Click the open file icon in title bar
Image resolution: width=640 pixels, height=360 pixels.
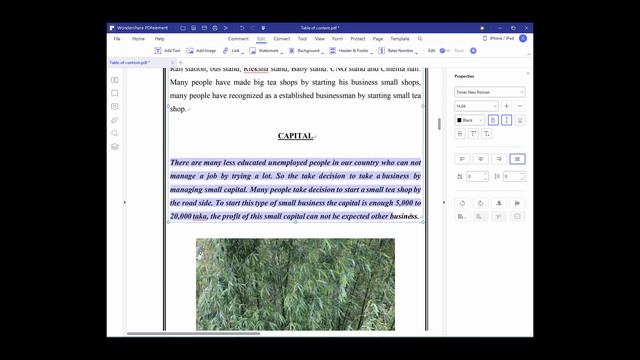[183, 28]
